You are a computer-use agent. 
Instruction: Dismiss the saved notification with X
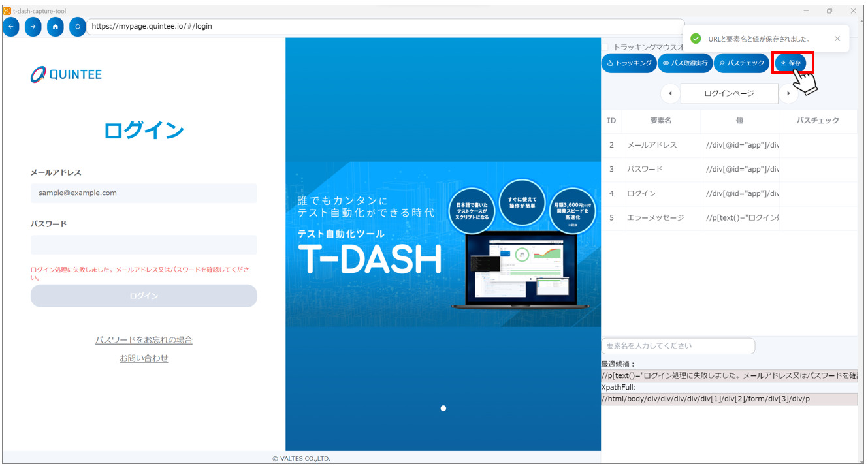(837, 39)
